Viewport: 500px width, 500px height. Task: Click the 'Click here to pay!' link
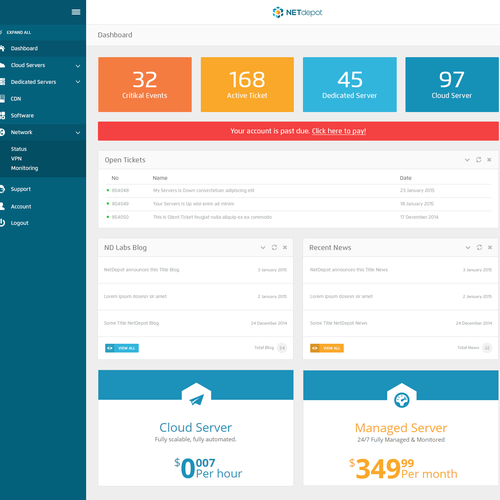339,131
